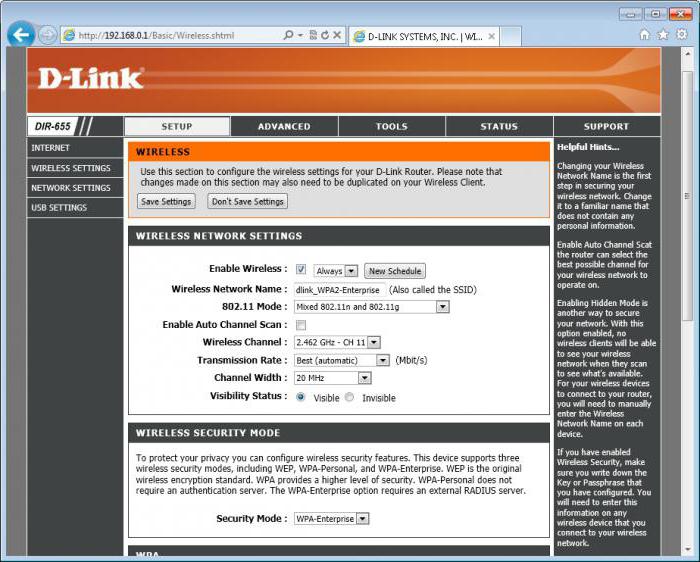
Task: Open the Wireless Channel dropdown
Action: tap(337, 342)
